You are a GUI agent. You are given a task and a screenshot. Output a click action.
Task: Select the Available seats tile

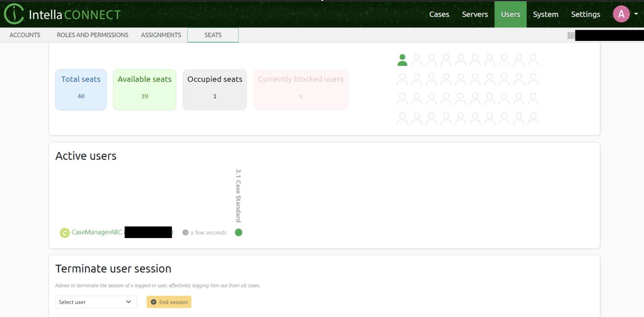point(144,90)
